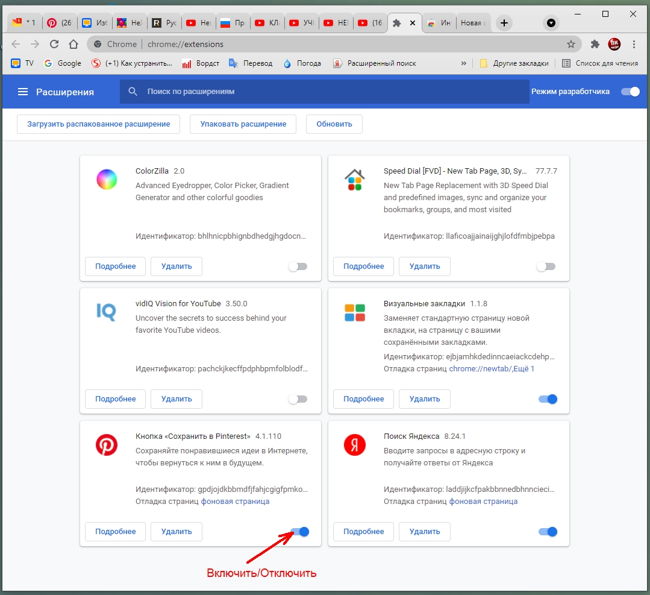Open Yandex Search фоновая страница link
650x595 pixels.
pyautogui.click(x=483, y=501)
